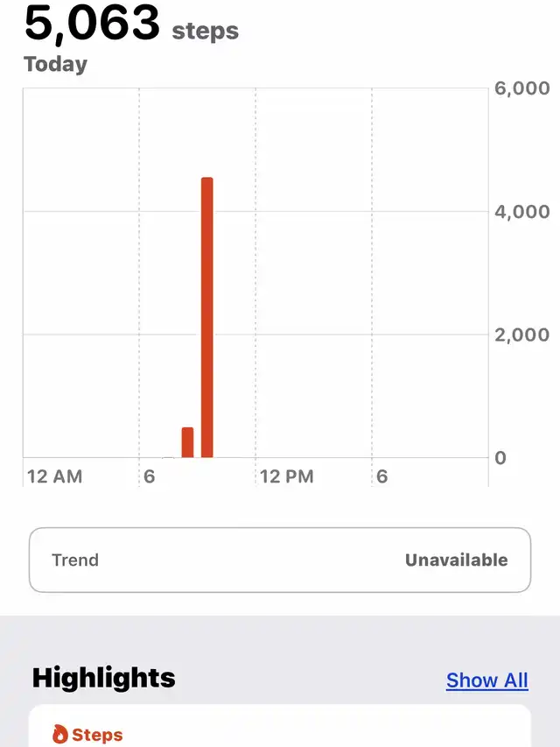Tap the 0 y-axis label
Image resolution: width=560 pixels, height=747 pixels.
[x=500, y=458]
